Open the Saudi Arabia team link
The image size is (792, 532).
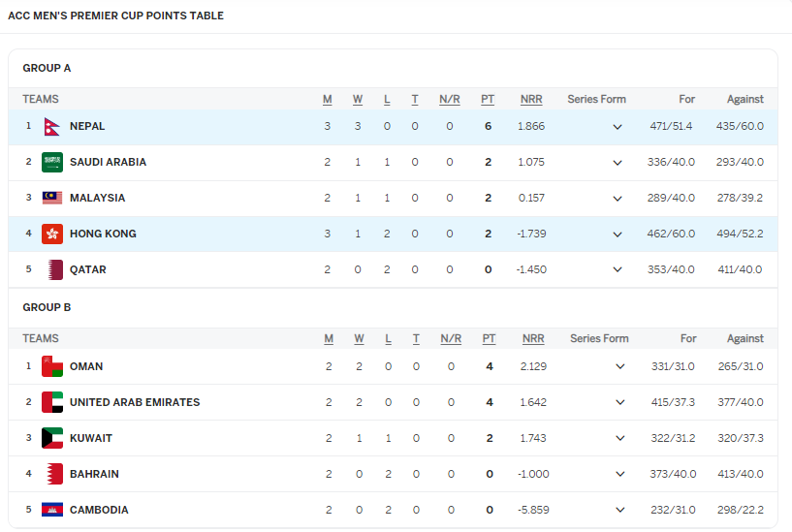[108, 162]
